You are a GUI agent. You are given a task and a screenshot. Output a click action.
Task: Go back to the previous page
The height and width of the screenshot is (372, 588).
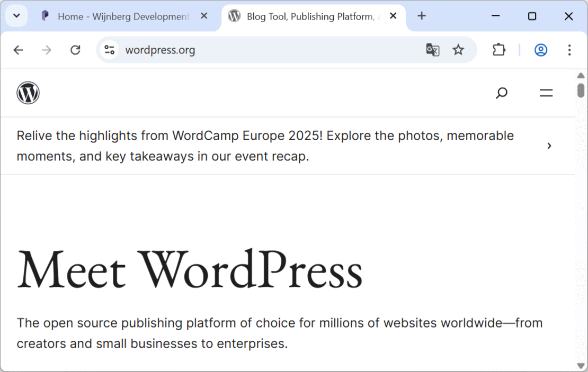[x=19, y=50]
